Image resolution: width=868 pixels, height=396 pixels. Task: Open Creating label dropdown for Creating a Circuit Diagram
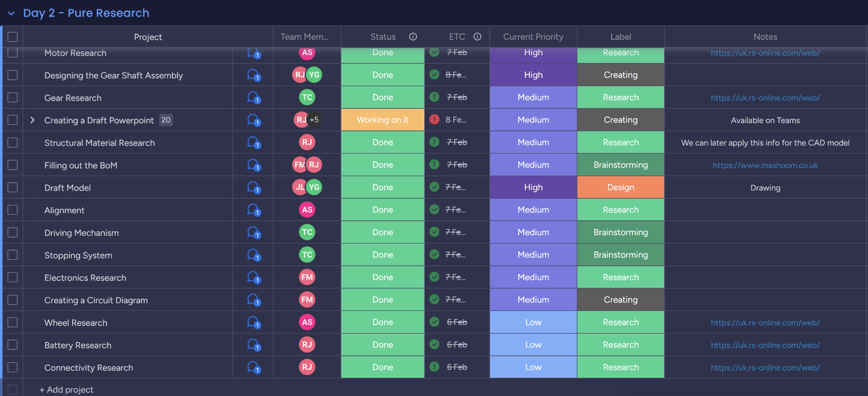pyautogui.click(x=620, y=300)
